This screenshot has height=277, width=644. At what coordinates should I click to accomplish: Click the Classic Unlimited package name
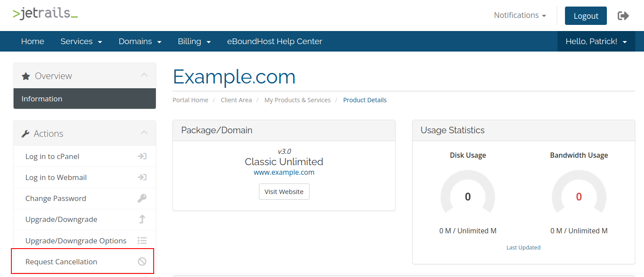(x=284, y=162)
